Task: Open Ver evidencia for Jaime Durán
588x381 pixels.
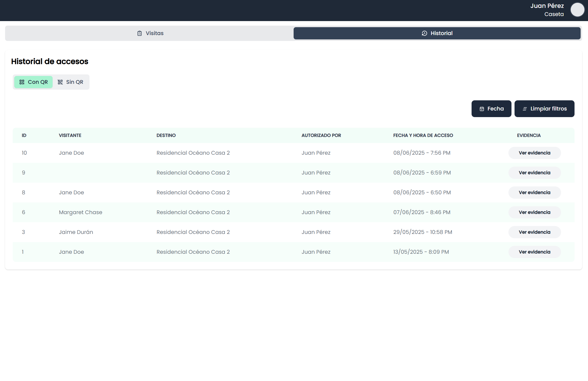Action: point(534,232)
